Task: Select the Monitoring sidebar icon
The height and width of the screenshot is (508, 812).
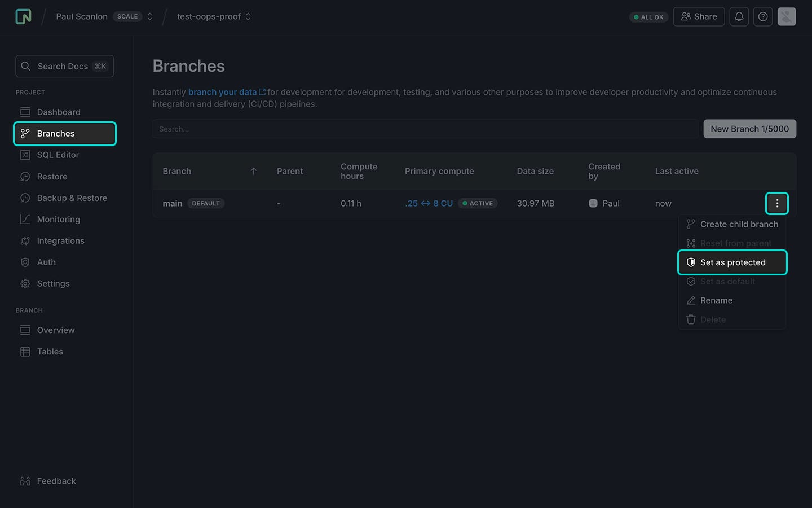Action: pos(25,219)
